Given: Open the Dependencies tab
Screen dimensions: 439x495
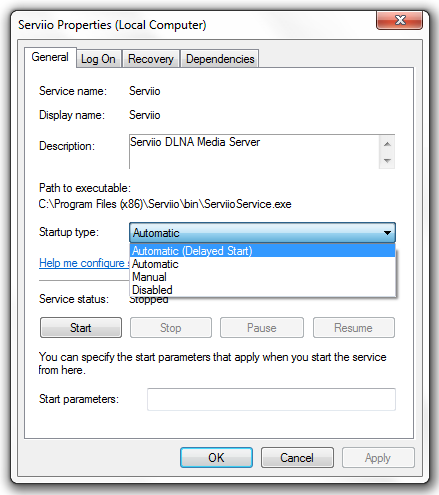Looking at the screenshot, I should coord(220,59).
